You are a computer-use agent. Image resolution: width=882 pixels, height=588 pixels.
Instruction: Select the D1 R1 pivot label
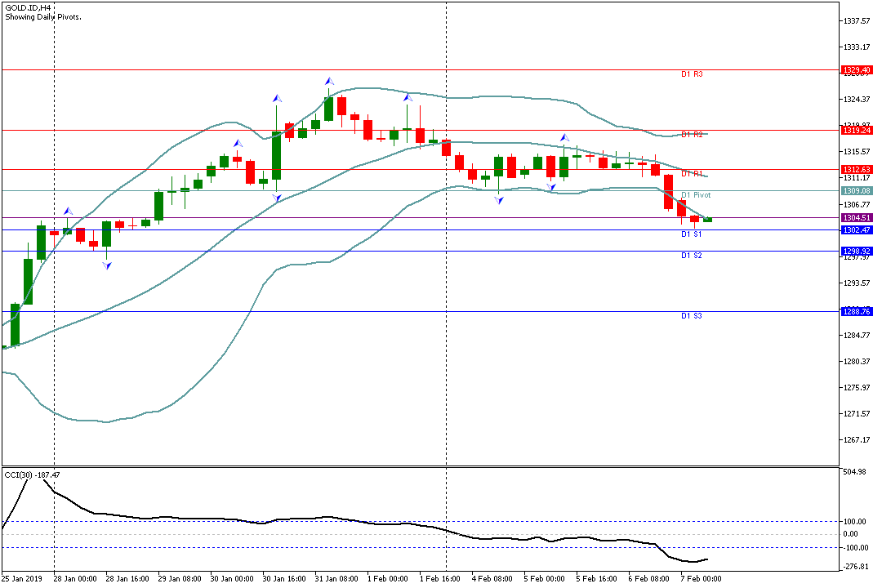click(692, 174)
